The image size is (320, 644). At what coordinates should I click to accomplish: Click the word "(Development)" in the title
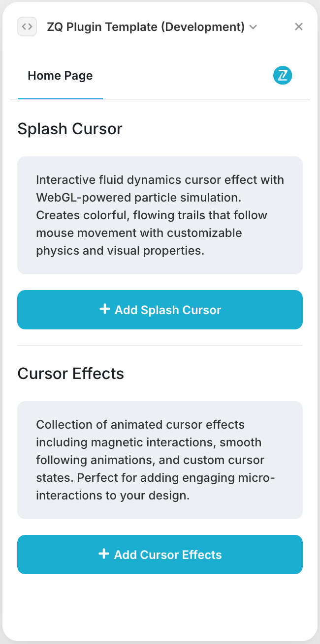coord(202,27)
